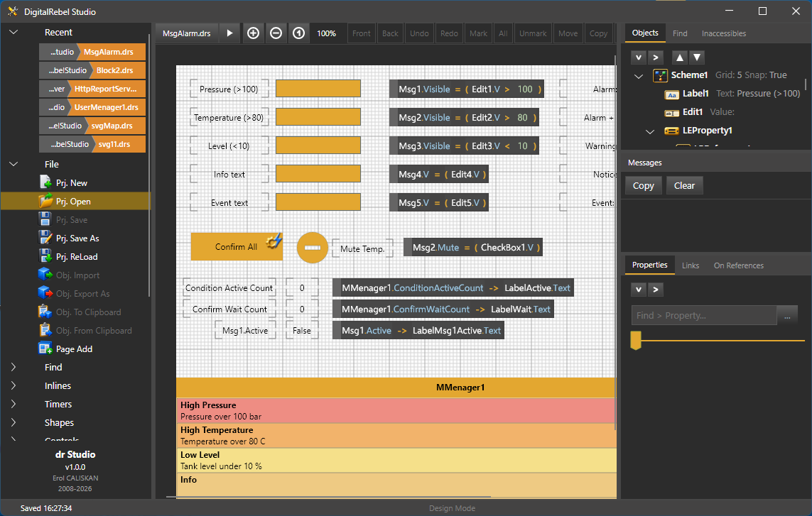Image resolution: width=812 pixels, height=516 pixels.
Task: Click the reset zoom circle icon
Action: pyautogui.click(x=299, y=33)
